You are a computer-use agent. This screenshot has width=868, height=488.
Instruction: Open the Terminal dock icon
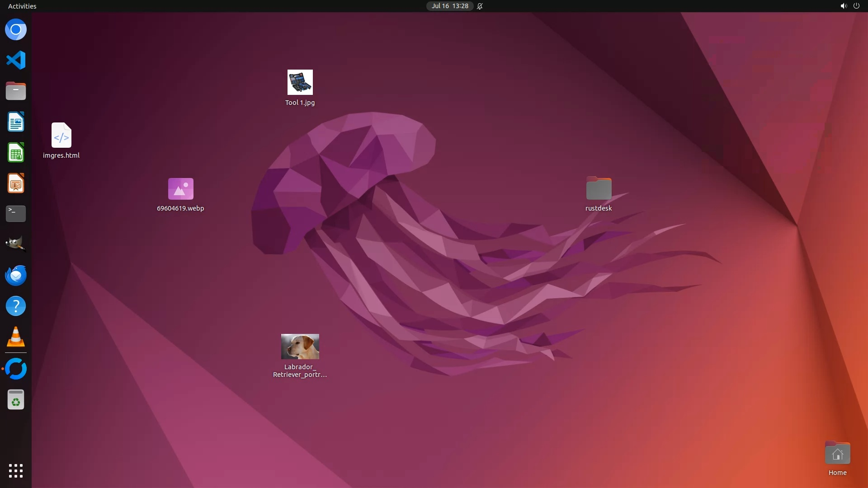(16, 214)
